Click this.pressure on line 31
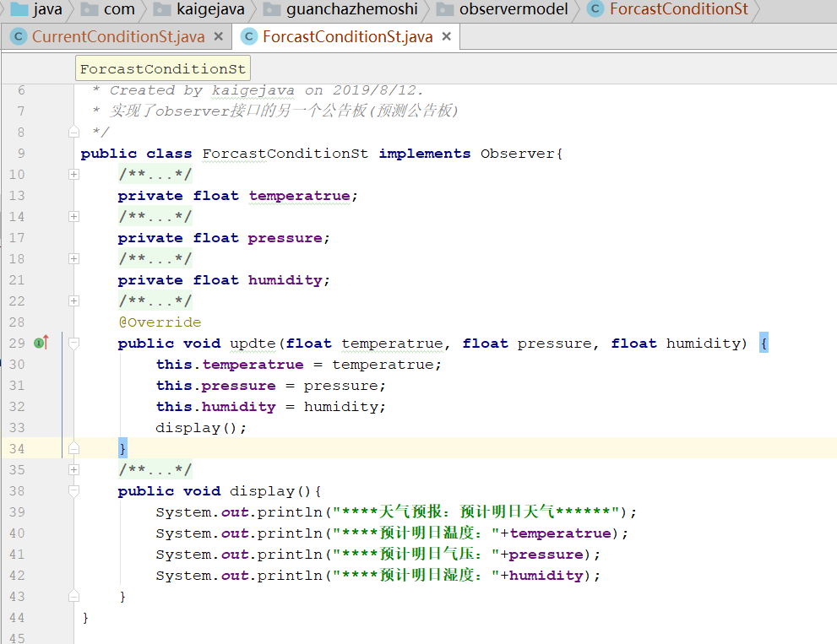The image size is (837, 644). [215, 386]
